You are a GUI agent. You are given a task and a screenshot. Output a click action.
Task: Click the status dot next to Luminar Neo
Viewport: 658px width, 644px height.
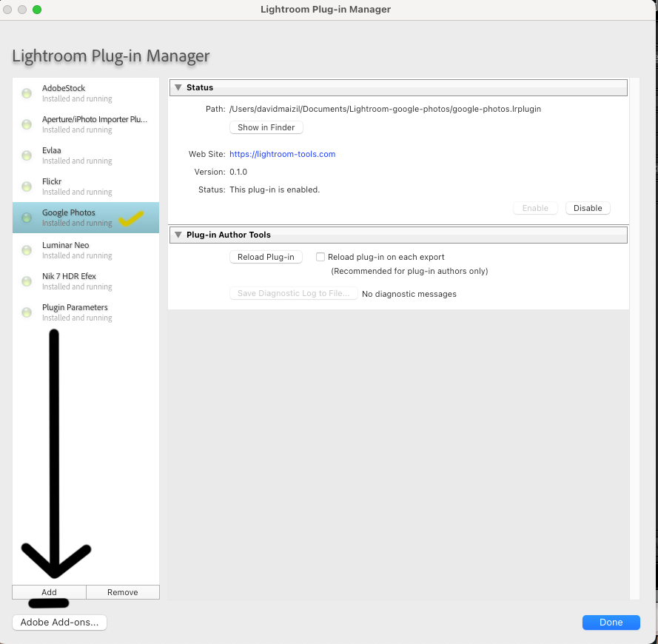click(26, 250)
